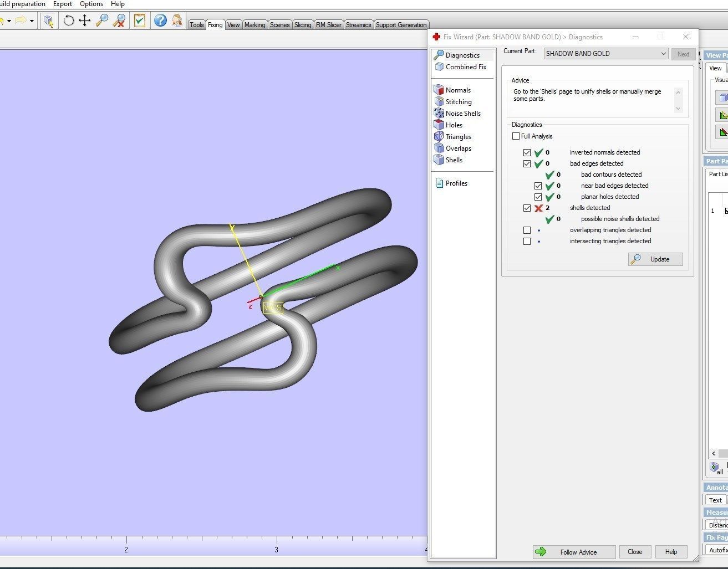Toggle bad edges detection checkbox
The height and width of the screenshot is (569, 728).
point(527,163)
